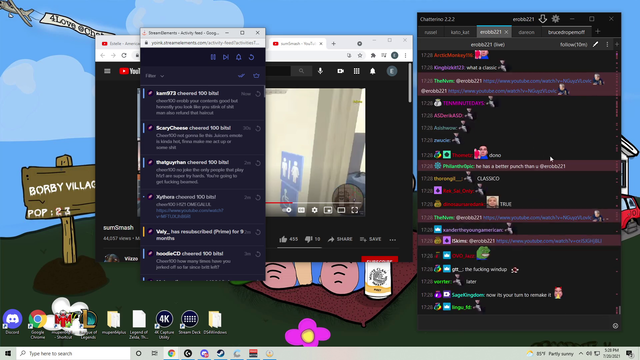The height and width of the screenshot is (360, 640).
Task: Mute alerts with StreamElements bell icon
Action: [x=239, y=58]
